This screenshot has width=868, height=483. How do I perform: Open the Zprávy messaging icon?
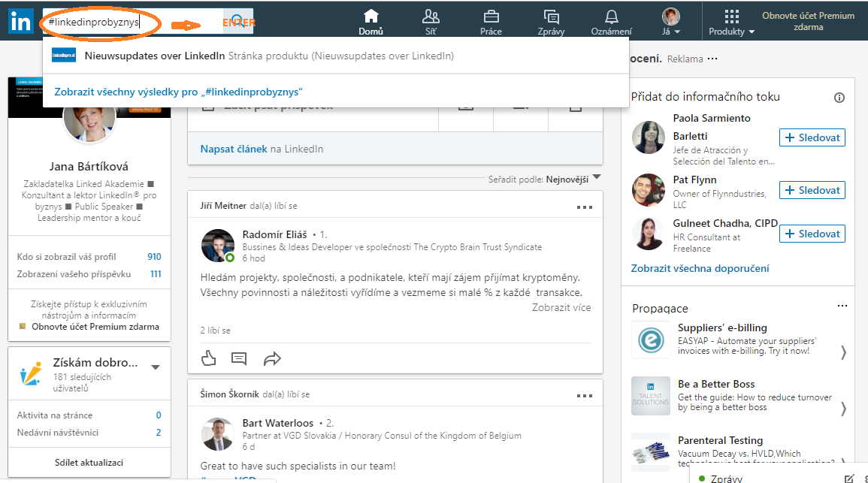551,22
